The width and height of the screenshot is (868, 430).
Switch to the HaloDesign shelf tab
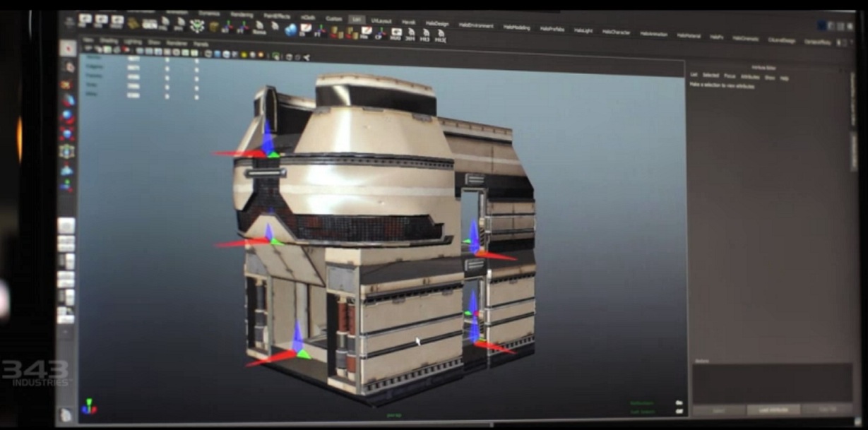coord(437,23)
